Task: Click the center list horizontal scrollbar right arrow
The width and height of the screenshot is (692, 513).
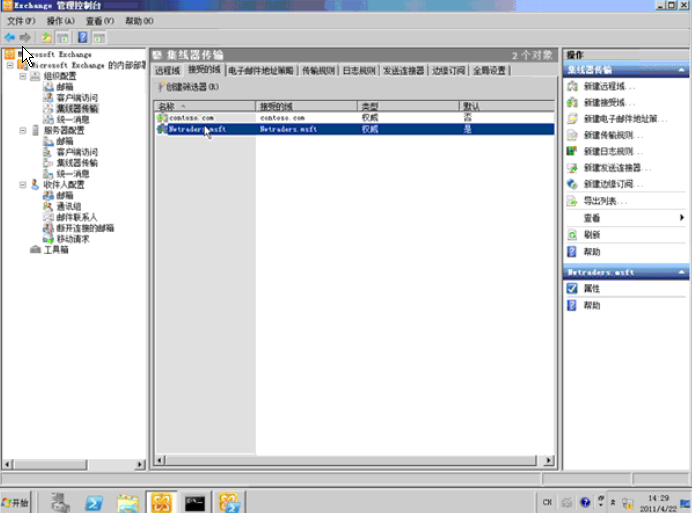Action: coord(548,460)
